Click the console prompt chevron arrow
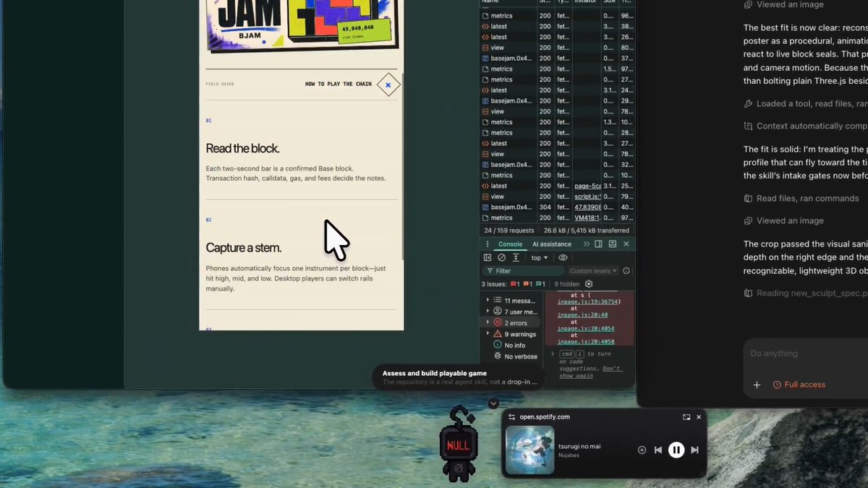Image resolution: width=868 pixels, height=488 pixels. 553,354
